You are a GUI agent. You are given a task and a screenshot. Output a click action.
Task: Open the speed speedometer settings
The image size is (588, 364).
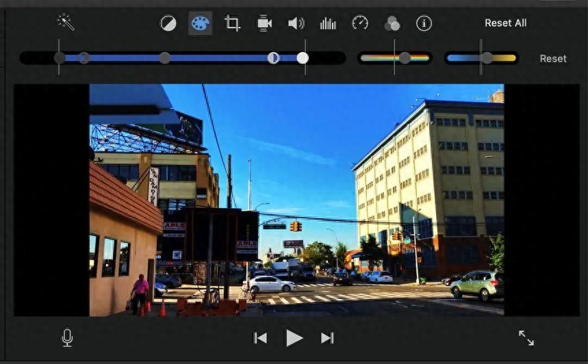[360, 23]
